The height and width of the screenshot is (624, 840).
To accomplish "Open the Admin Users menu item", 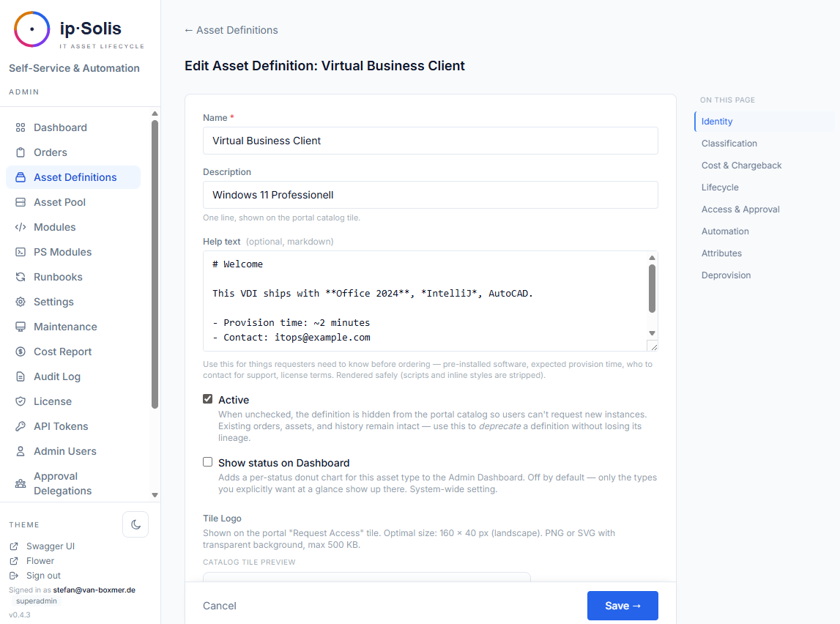I will [x=73, y=451].
